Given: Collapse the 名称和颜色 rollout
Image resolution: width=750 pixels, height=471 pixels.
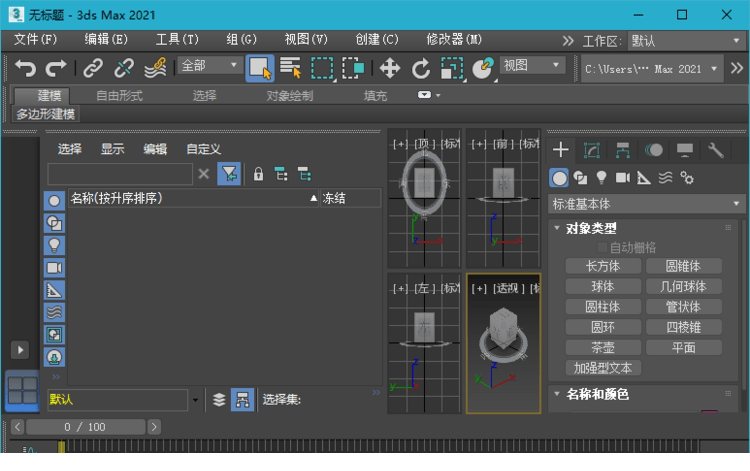Looking at the screenshot, I should [557, 394].
